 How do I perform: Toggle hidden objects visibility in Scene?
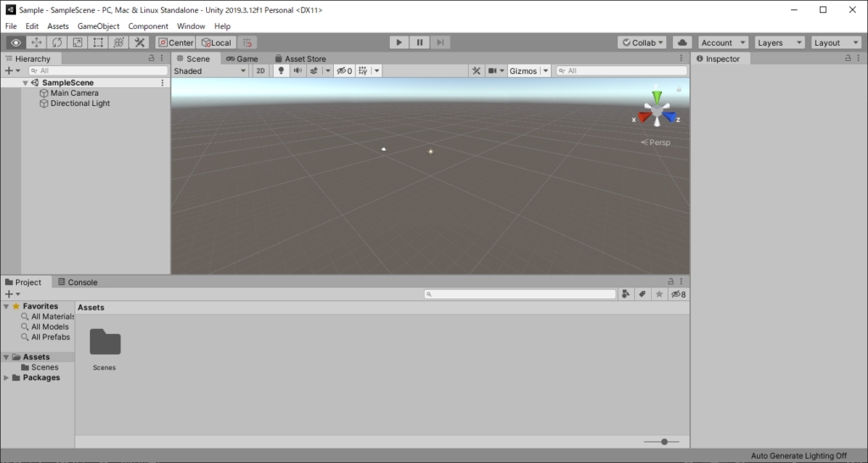click(x=344, y=71)
